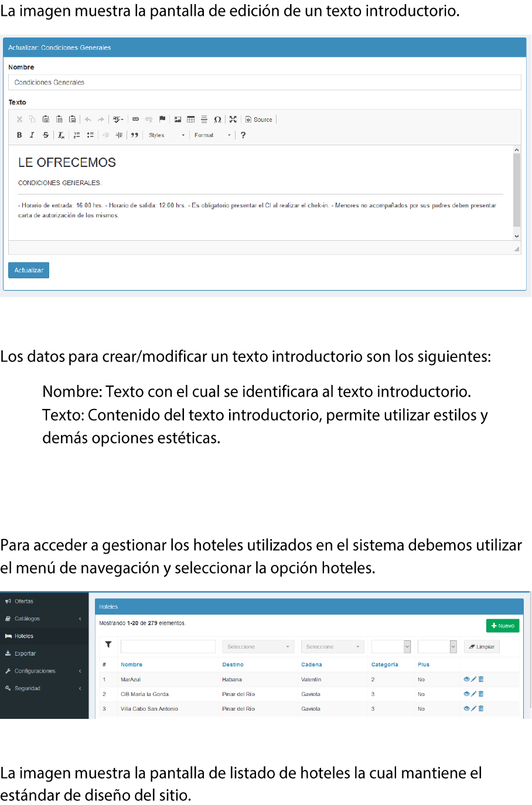Open the Plus filter dropdown

point(437,647)
